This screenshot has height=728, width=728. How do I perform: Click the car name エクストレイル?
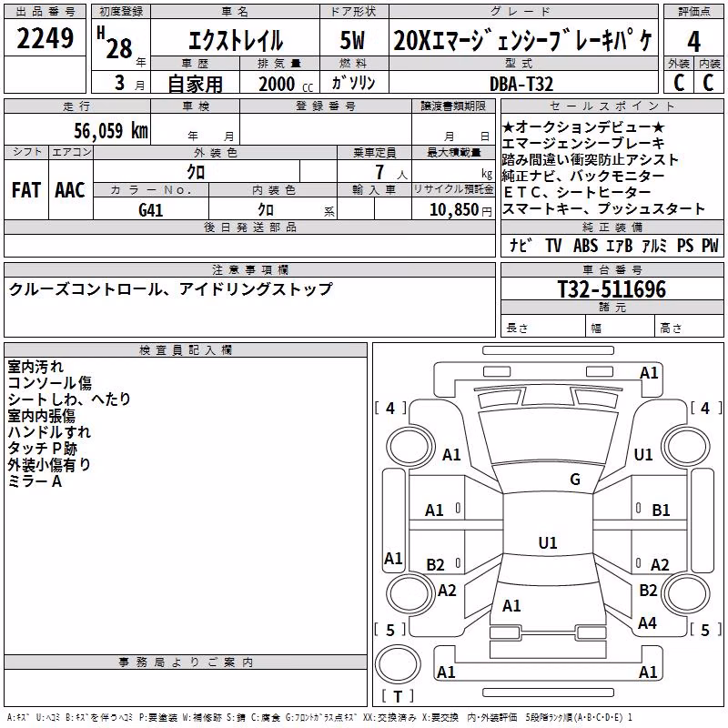point(236,40)
